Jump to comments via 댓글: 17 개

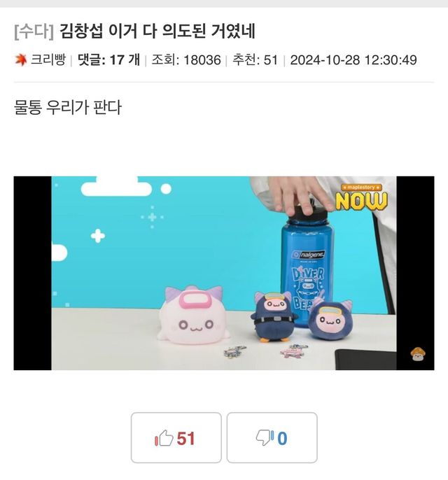pos(108,59)
